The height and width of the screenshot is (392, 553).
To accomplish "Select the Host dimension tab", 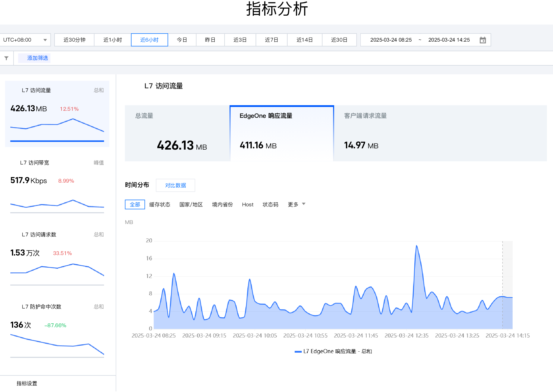I will point(247,204).
